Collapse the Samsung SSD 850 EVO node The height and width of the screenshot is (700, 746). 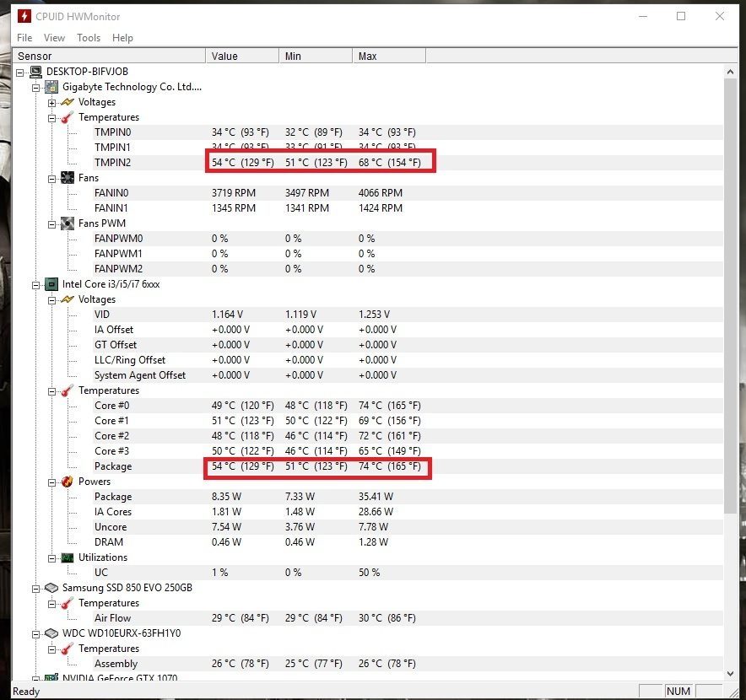pyautogui.click(x=35, y=589)
